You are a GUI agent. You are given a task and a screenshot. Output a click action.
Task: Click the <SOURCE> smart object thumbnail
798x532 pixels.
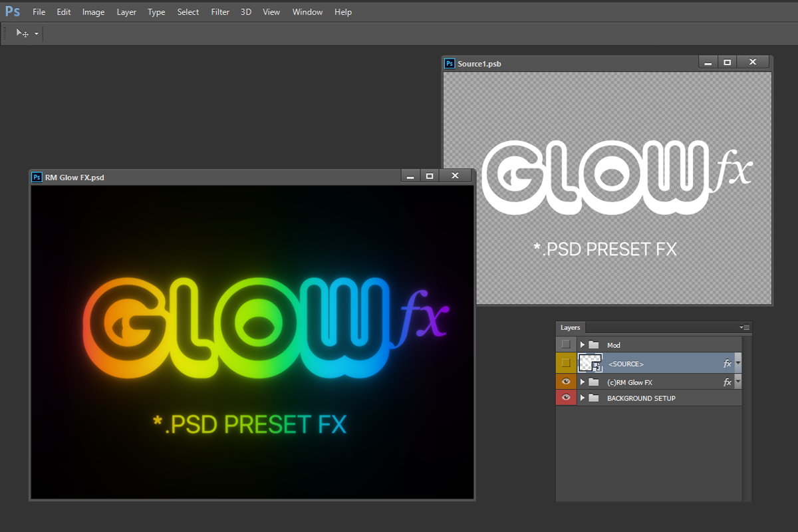(591, 363)
